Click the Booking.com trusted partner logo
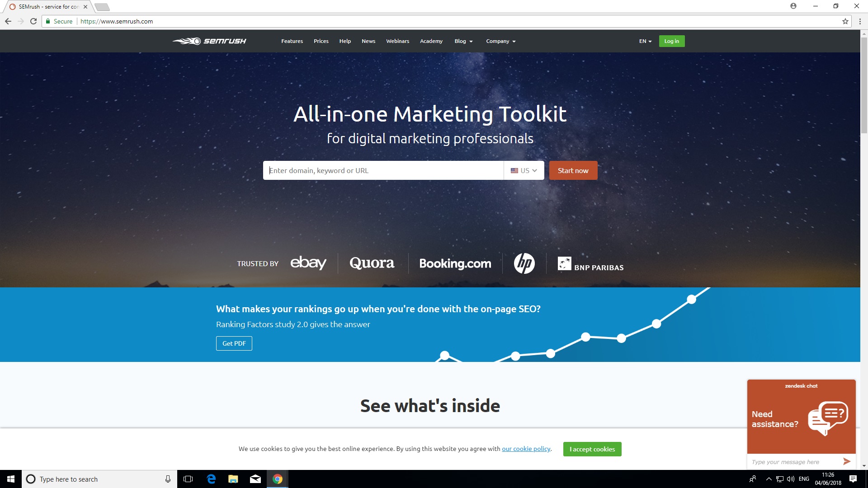Viewport: 868px width, 488px height. (454, 263)
